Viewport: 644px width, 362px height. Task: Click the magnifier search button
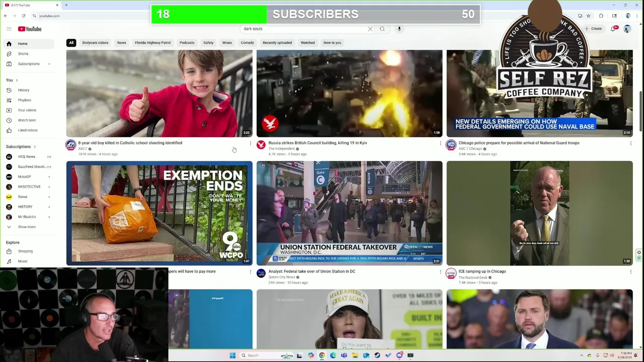[x=382, y=29]
